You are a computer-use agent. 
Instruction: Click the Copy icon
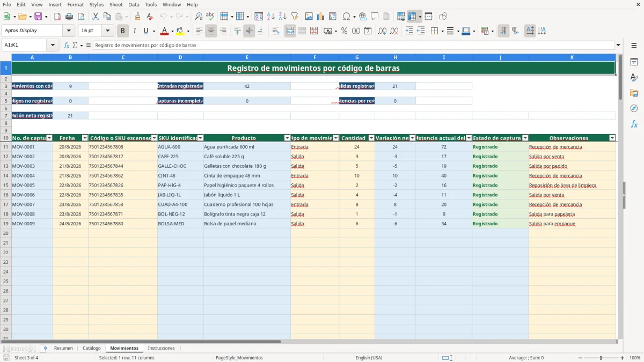click(x=107, y=17)
